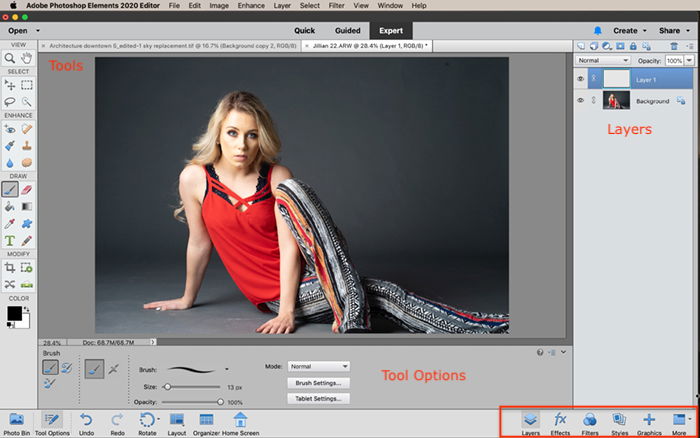Screen dimensions: 700x438
Task: Select the Brush tool in toolbox
Action: (x=10, y=189)
